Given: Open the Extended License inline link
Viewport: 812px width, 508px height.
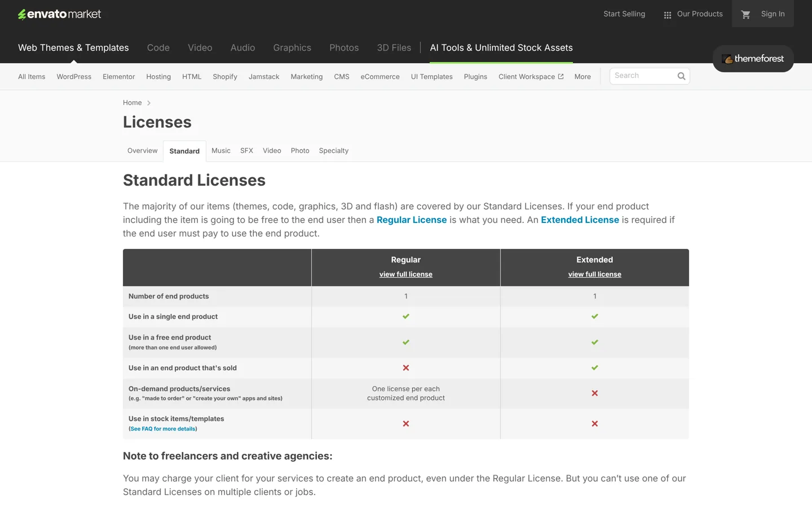Looking at the screenshot, I should (580, 220).
